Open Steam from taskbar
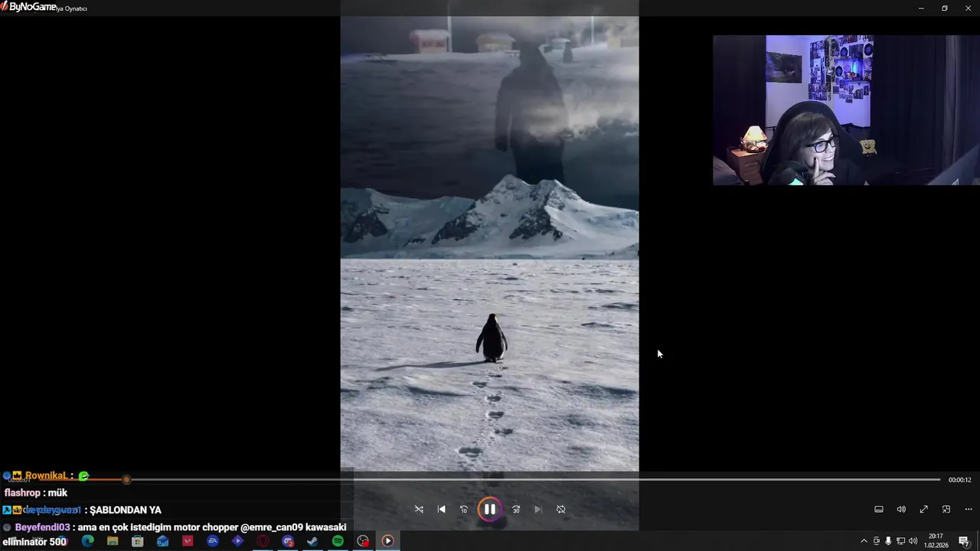The height and width of the screenshot is (551, 980). pos(312,541)
